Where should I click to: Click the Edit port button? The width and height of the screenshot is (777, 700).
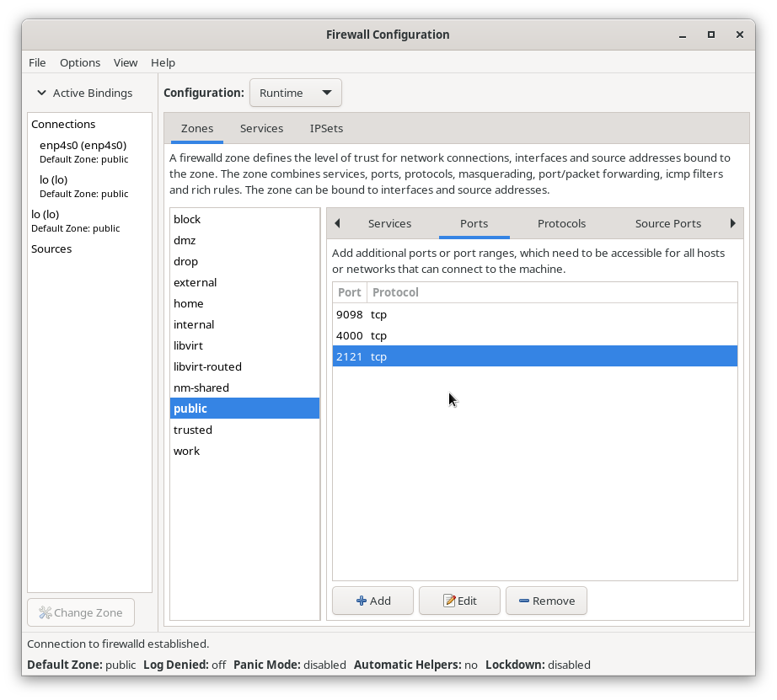click(459, 601)
